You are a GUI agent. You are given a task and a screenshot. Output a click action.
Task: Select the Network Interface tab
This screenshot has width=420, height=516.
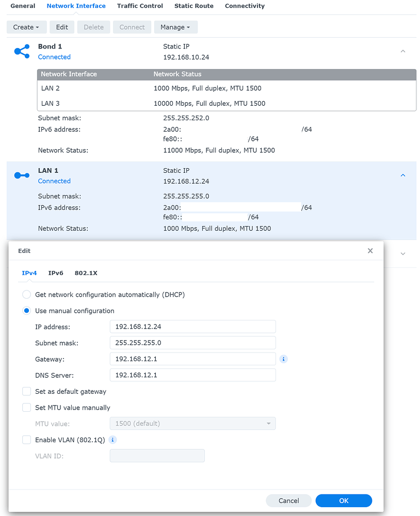pyautogui.click(x=76, y=6)
